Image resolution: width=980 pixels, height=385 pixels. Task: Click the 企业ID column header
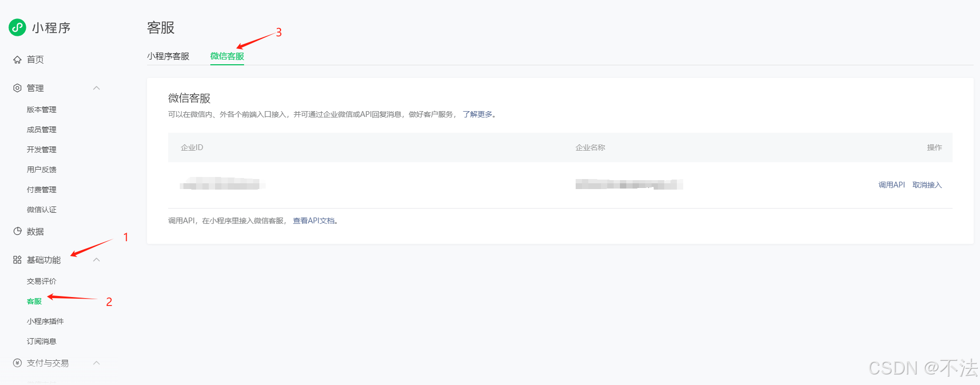[x=192, y=147]
